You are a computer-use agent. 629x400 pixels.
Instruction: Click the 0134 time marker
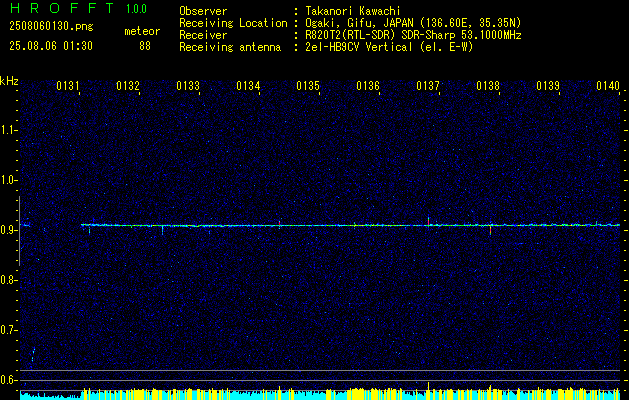click(248, 86)
